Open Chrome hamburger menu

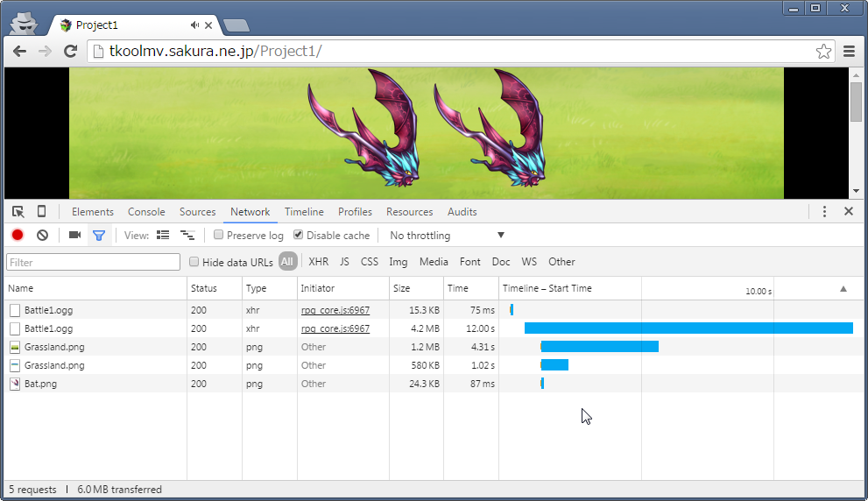pyautogui.click(x=850, y=52)
